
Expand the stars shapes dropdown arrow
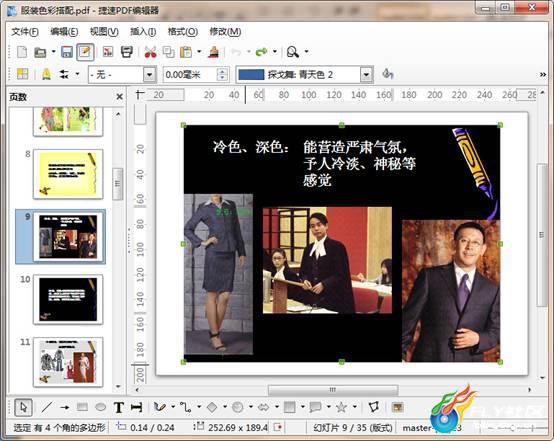(354, 407)
